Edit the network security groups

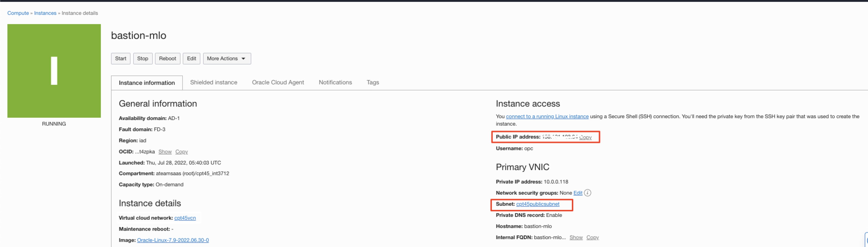click(577, 193)
